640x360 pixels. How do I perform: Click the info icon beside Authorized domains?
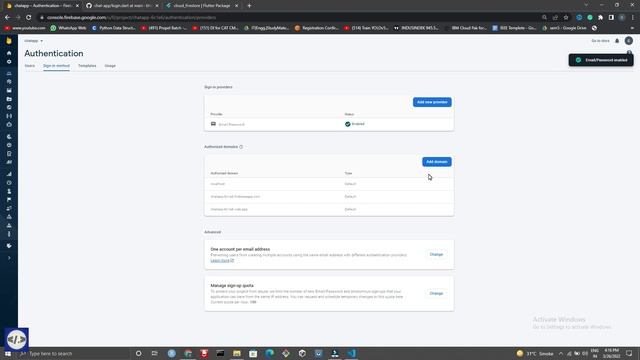click(241, 147)
